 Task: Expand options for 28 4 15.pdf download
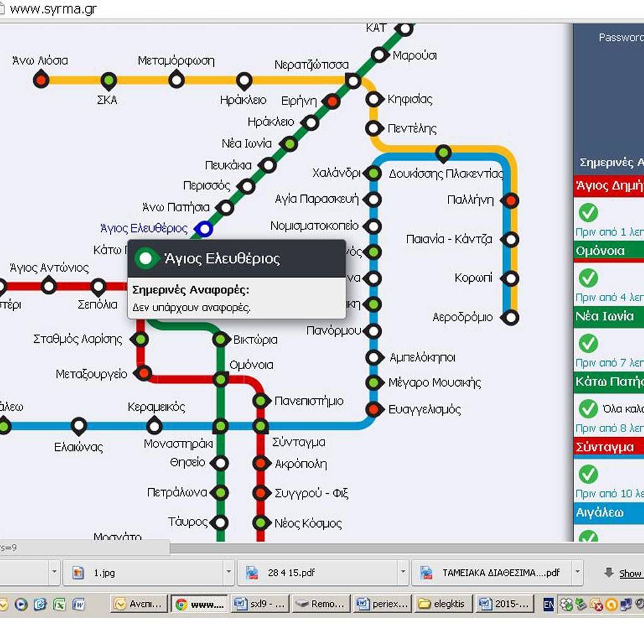tap(403, 573)
